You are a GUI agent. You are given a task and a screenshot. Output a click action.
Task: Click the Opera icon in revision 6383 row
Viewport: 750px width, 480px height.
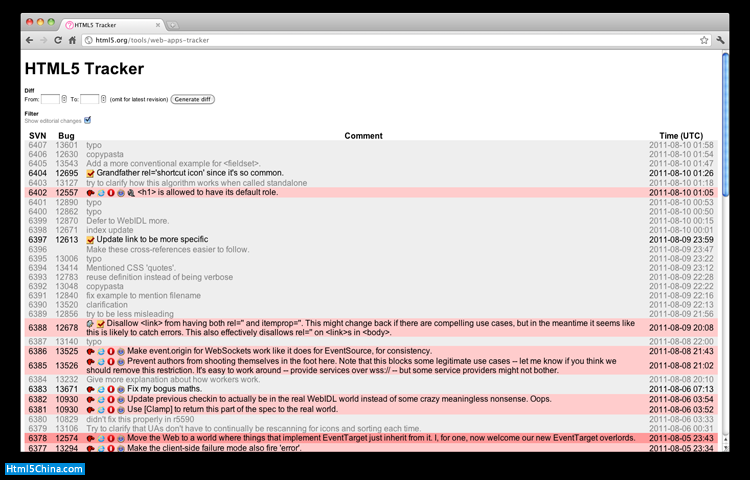coord(111,389)
